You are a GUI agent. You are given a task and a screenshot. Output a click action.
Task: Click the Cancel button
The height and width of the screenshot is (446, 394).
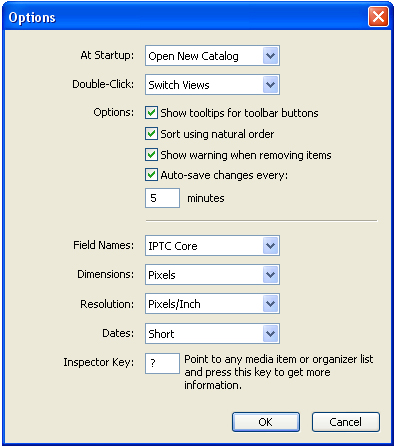tap(346, 422)
